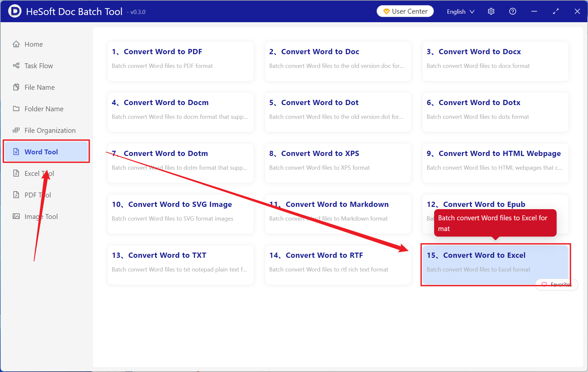Click the Word Tool document icon
The height and width of the screenshot is (372, 588).
click(x=16, y=152)
